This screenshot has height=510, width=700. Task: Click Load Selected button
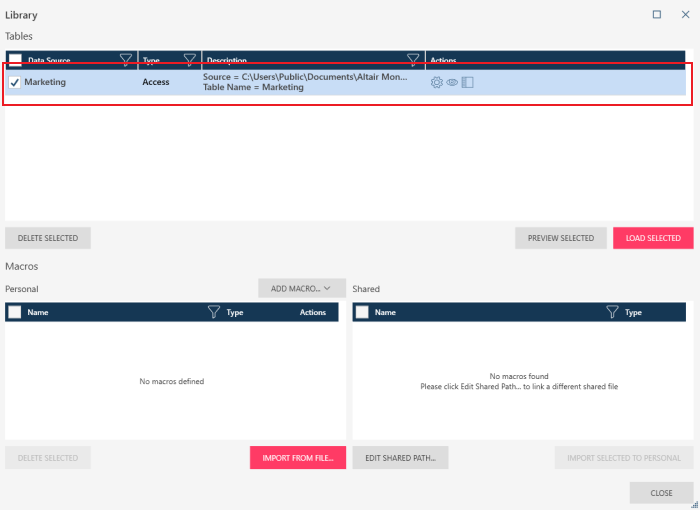pyautogui.click(x=652, y=238)
